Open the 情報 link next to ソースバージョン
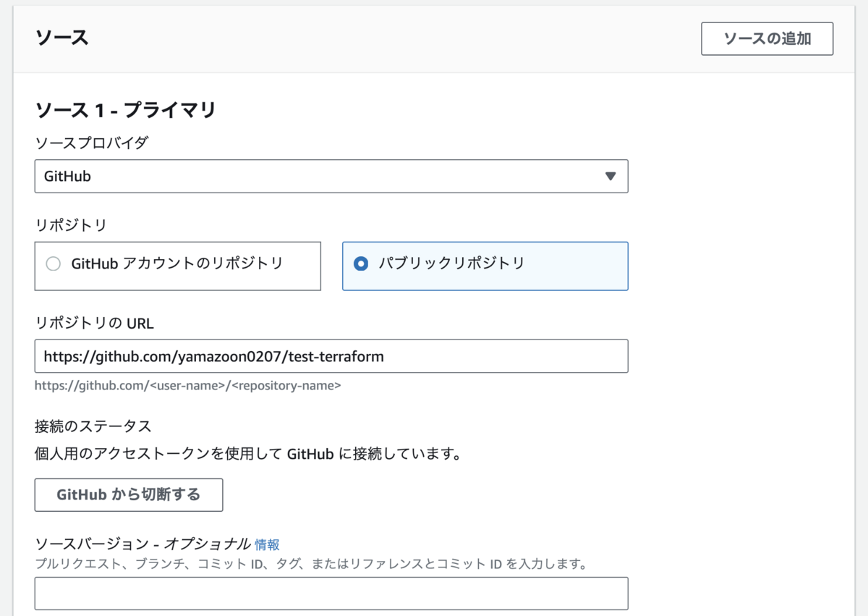 point(267,544)
